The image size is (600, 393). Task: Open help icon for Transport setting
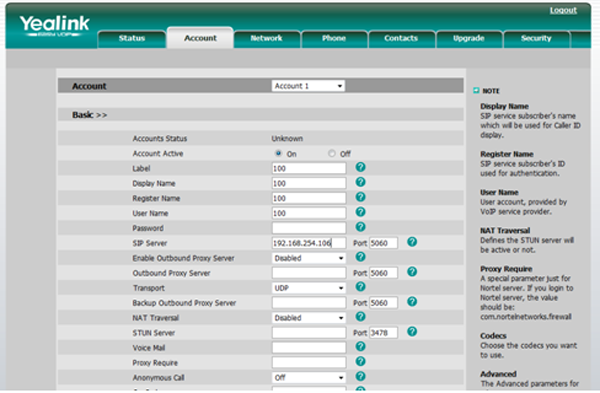[x=360, y=287]
